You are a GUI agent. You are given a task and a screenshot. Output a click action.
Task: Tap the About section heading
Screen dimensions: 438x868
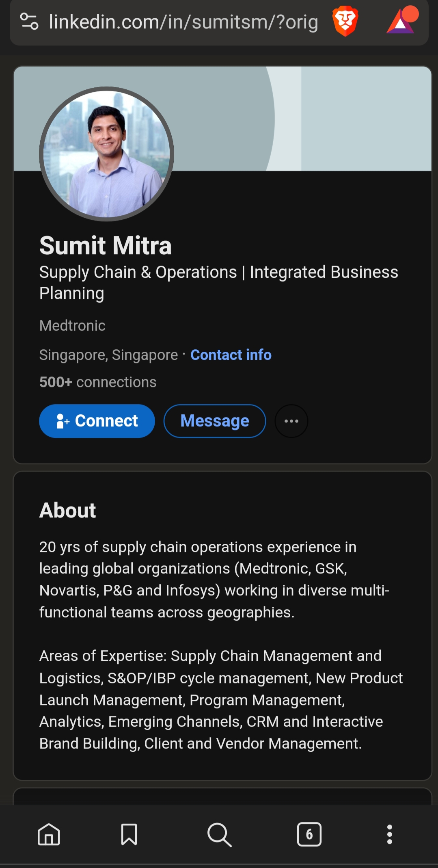(x=67, y=510)
